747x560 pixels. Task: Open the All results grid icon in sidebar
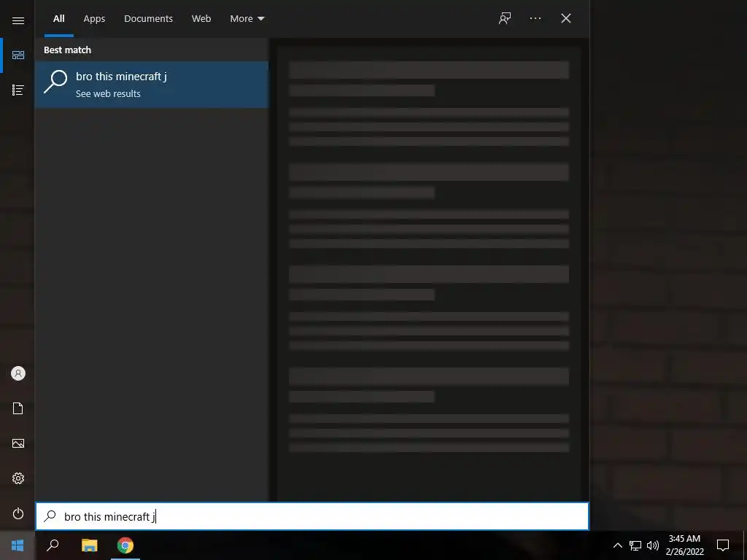tap(18, 55)
